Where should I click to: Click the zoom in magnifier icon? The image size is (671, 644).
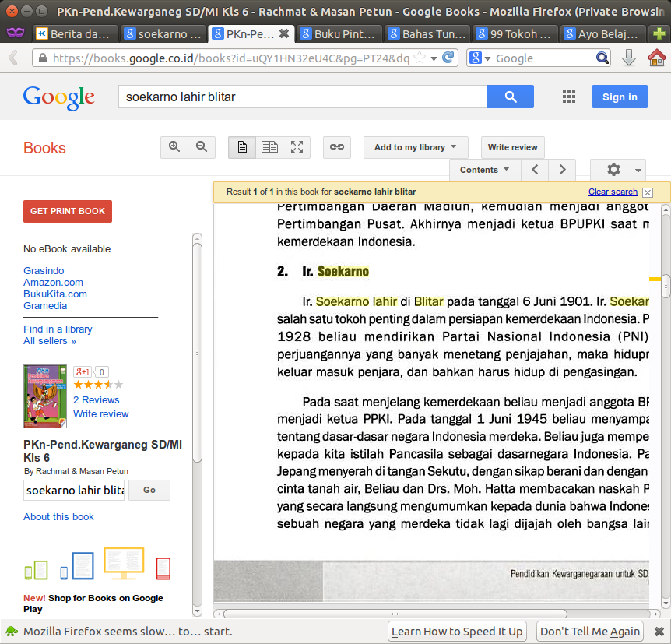(174, 147)
